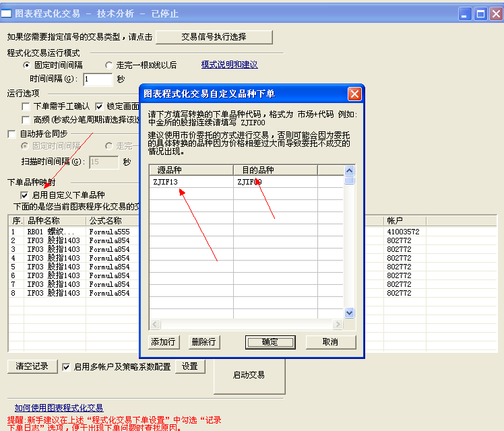The width and height of the screenshot is (504, 431).
Task: Click 源品种 column header
Action: pyautogui.click(x=191, y=170)
